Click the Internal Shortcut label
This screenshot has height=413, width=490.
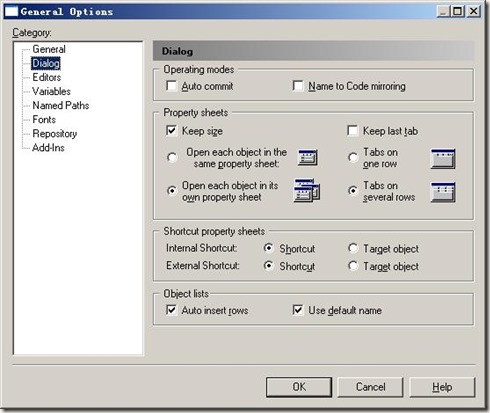click(x=202, y=248)
